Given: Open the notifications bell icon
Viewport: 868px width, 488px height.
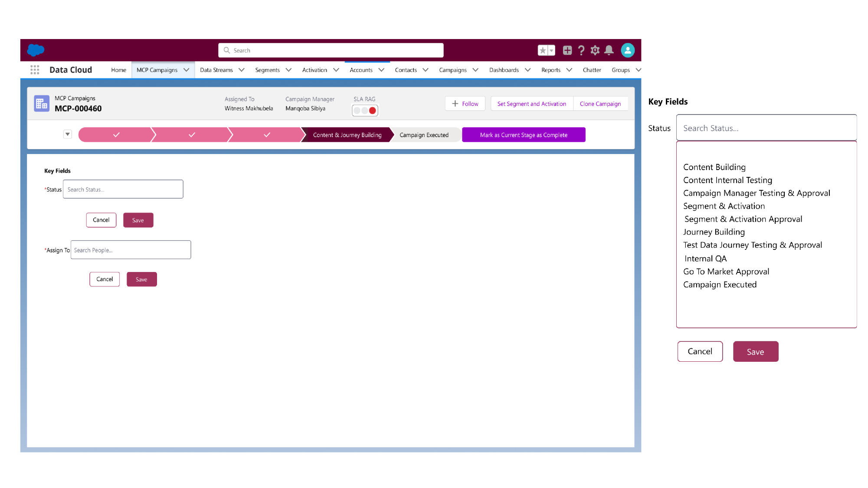Looking at the screenshot, I should click(x=609, y=50).
